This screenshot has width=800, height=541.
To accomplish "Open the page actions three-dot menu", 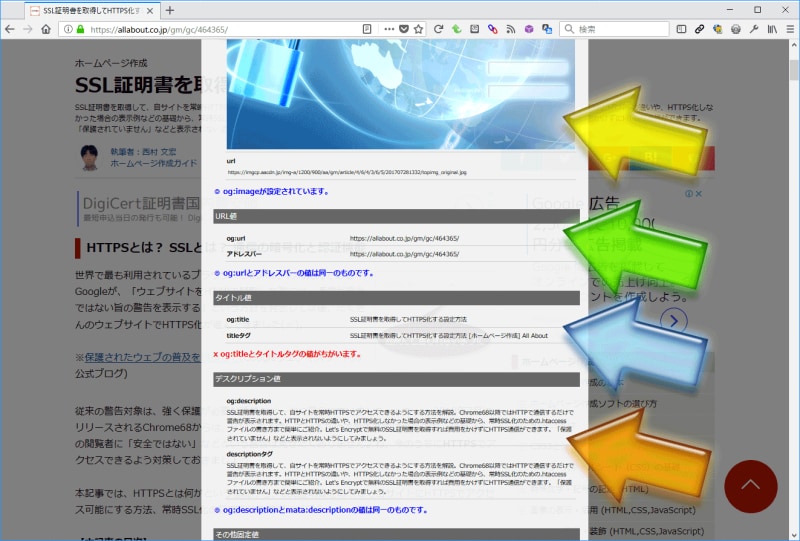I will coord(389,29).
